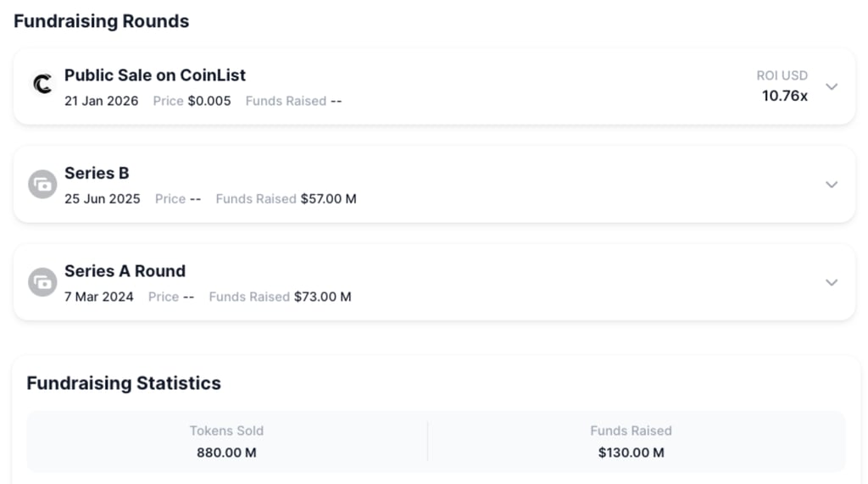Click the Series B round icon
Screen dimensions: 868x484
(x=42, y=184)
